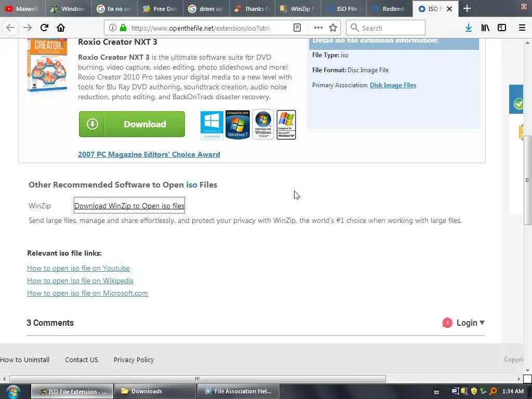Open File Association Helper taskbar window
The image size is (532, 399).
[x=238, y=392]
